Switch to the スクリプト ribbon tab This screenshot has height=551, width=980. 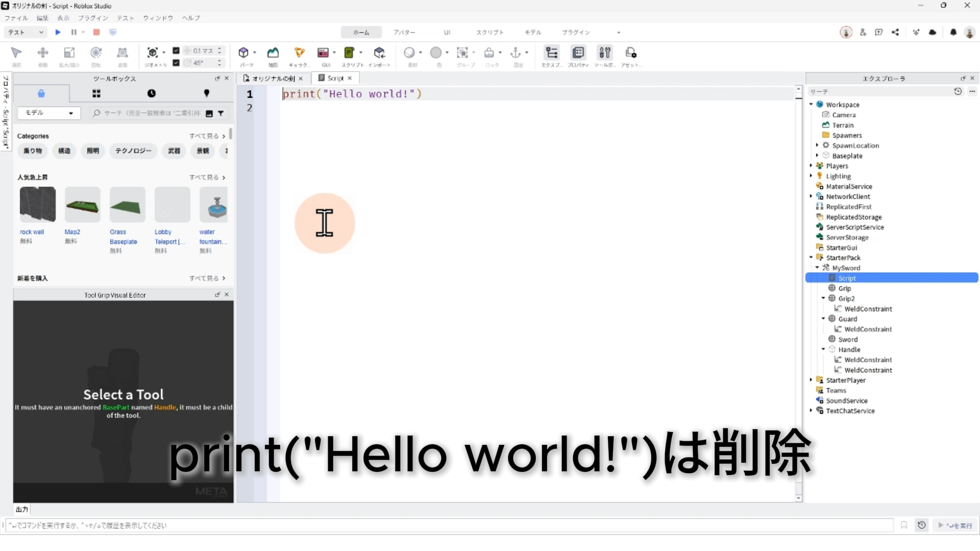[x=489, y=32]
